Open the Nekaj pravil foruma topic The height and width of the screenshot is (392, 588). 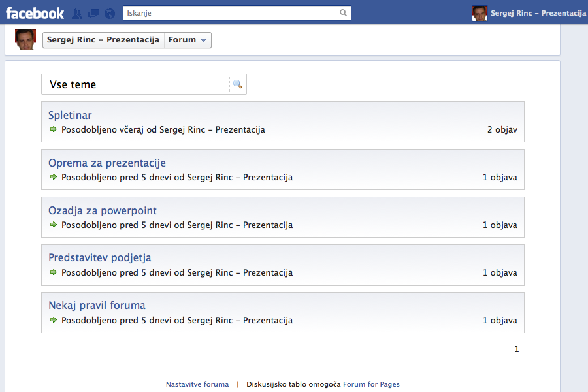point(97,306)
